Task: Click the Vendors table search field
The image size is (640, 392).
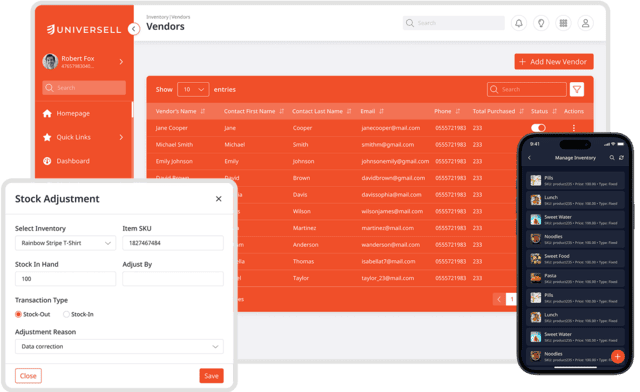Action: [527, 89]
